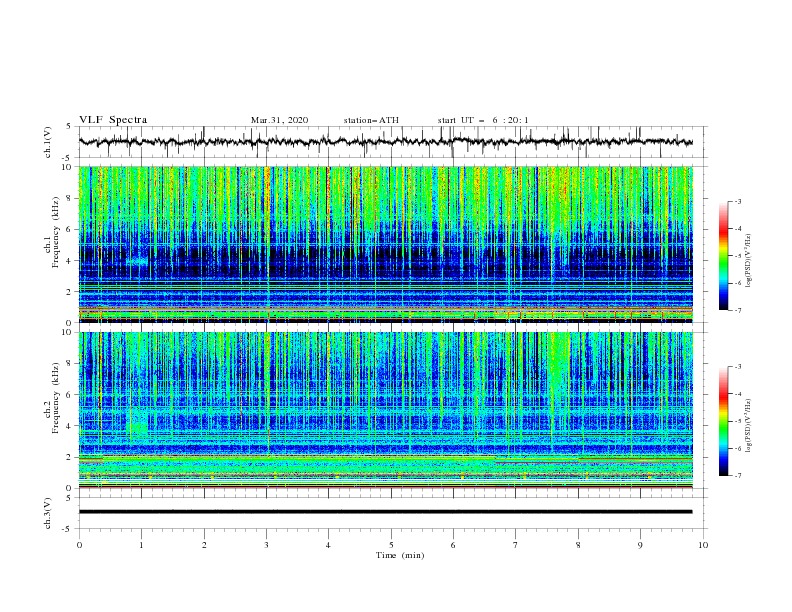
Task: Click the ch.1 spectrogram plot
Action: 386,244
